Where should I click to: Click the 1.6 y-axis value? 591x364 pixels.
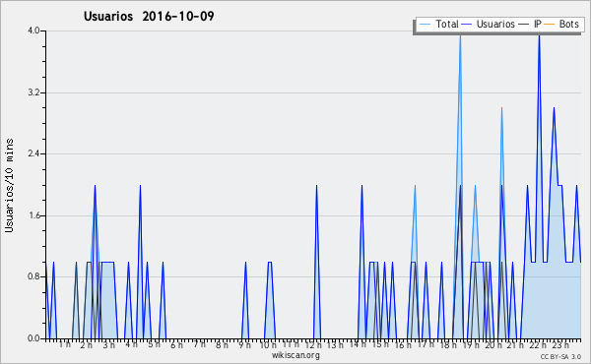tap(33, 215)
